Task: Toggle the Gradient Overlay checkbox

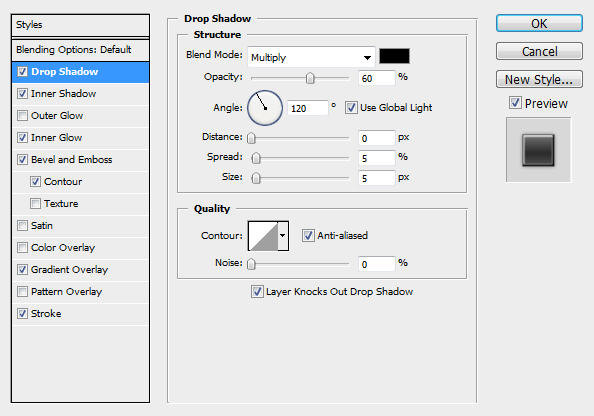Action: click(x=22, y=269)
